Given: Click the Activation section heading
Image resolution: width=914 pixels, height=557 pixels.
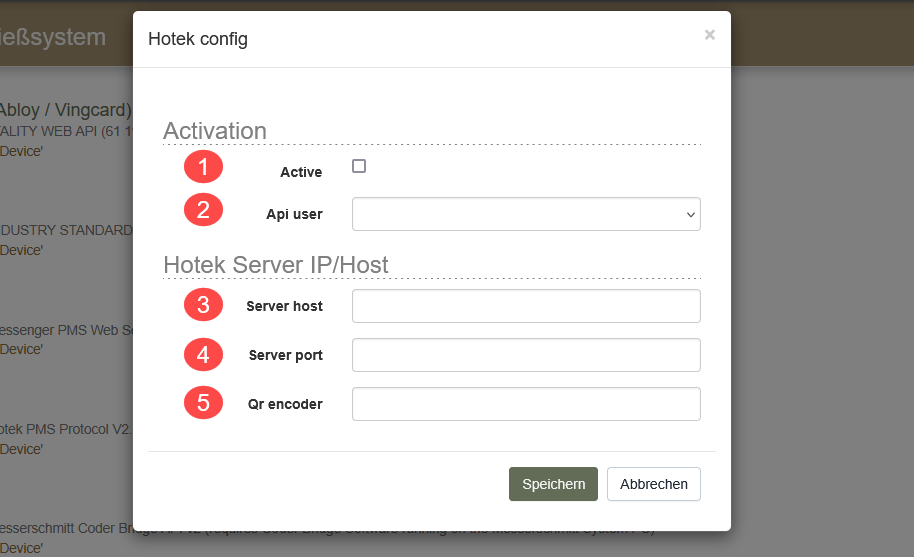Looking at the screenshot, I should tap(215, 131).
